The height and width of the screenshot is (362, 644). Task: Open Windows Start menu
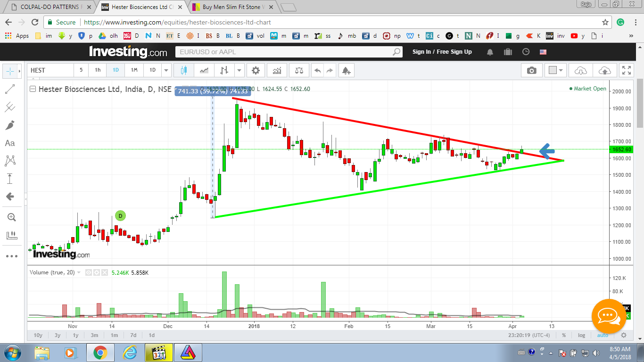point(11,352)
